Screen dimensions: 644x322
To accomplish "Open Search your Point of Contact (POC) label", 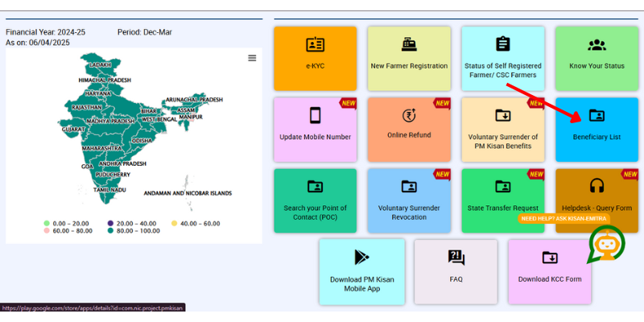I will [x=315, y=213].
